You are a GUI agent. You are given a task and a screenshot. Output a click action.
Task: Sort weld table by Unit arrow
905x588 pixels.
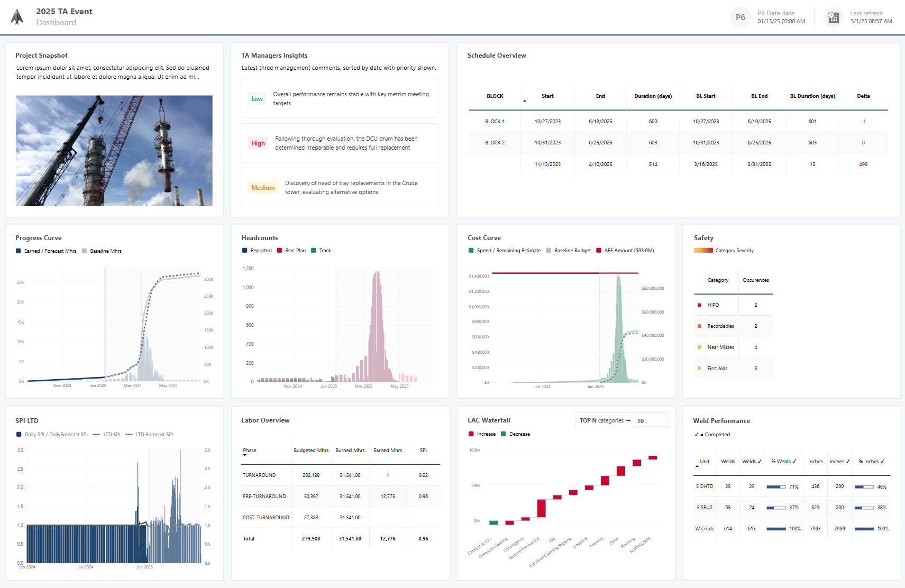coord(697,466)
